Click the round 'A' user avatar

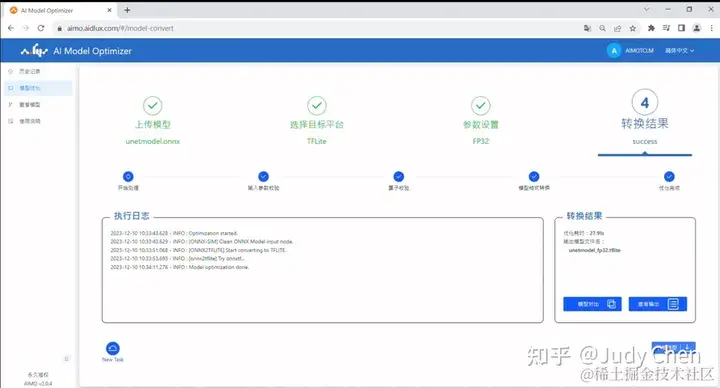pos(614,51)
